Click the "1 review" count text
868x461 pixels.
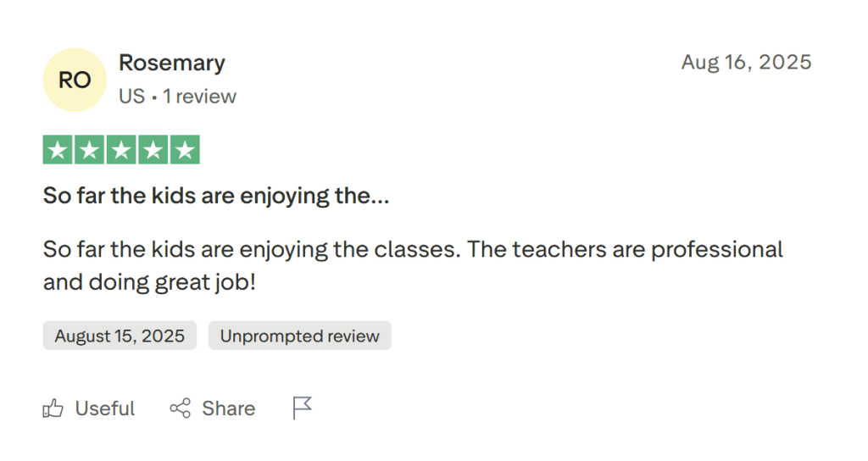200,97
